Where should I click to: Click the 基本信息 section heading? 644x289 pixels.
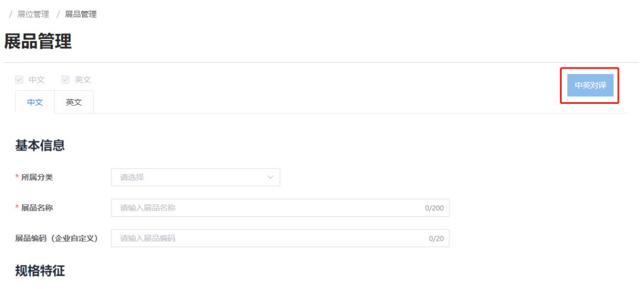click(x=40, y=145)
